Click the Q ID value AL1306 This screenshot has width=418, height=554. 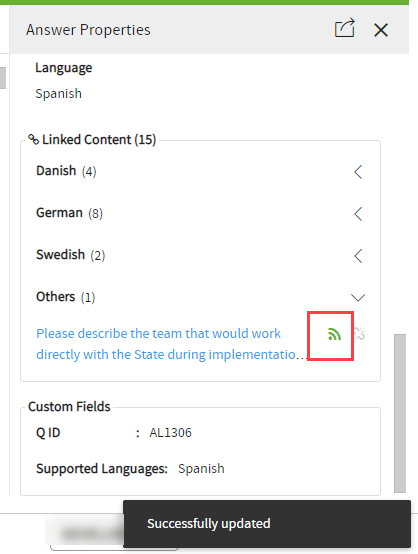(x=170, y=433)
